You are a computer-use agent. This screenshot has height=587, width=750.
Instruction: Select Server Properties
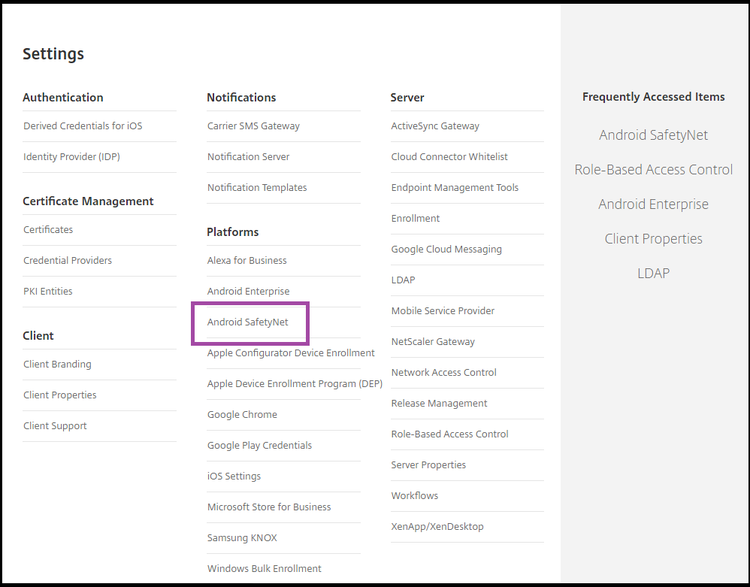(429, 465)
